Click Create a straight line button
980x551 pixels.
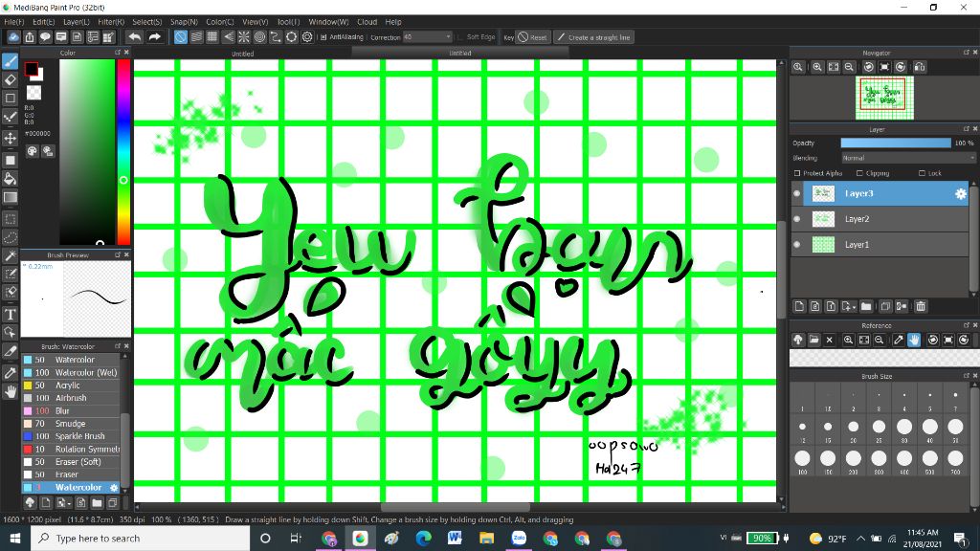[593, 37]
